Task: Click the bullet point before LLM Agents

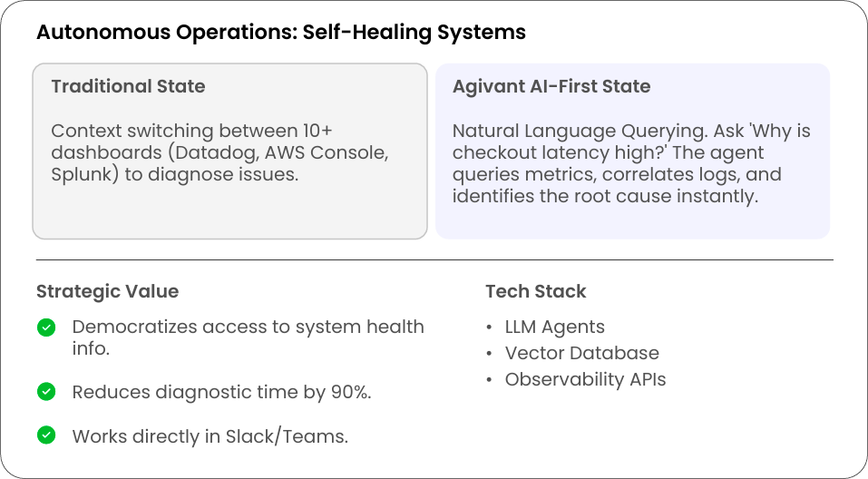Action: click(x=490, y=327)
